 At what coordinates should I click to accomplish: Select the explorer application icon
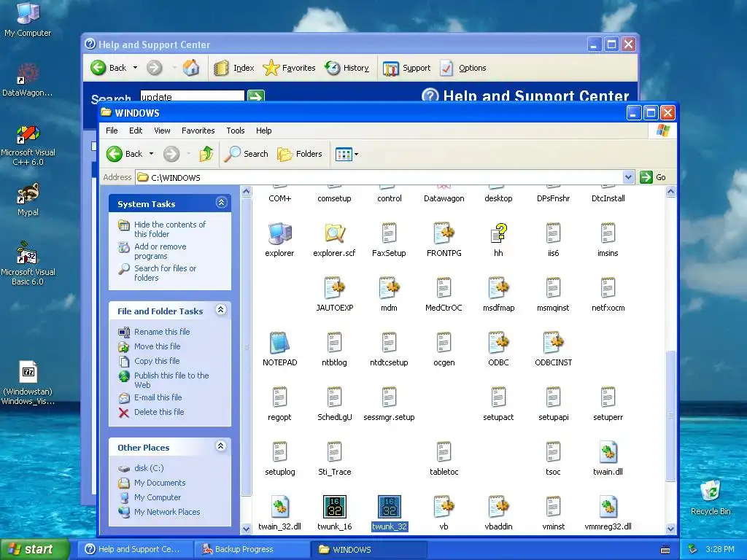pos(279,233)
